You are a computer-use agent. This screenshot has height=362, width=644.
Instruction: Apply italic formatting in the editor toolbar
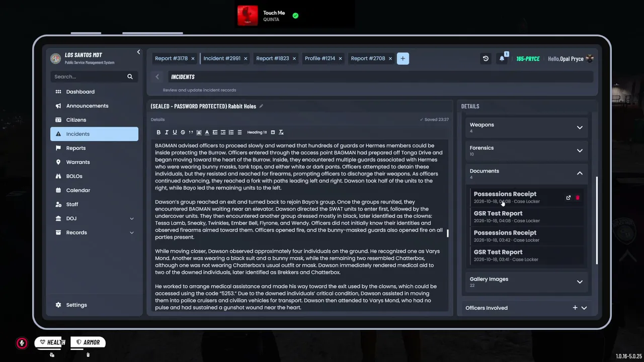pos(167,132)
